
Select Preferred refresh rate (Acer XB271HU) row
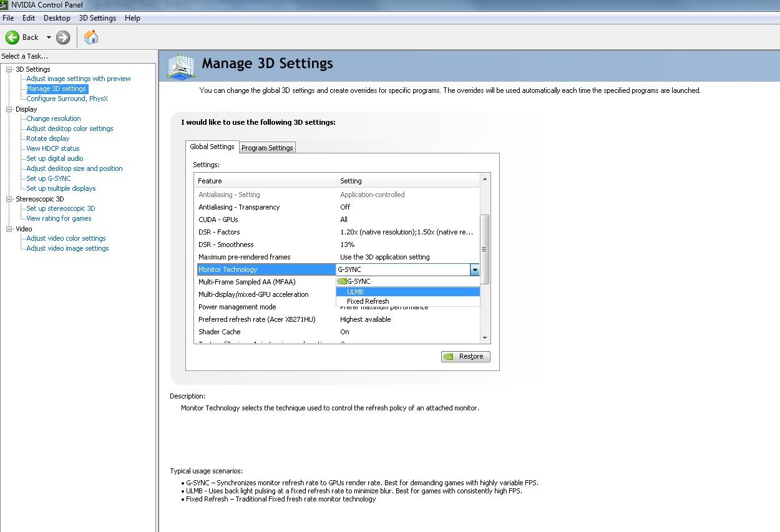(337, 319)
